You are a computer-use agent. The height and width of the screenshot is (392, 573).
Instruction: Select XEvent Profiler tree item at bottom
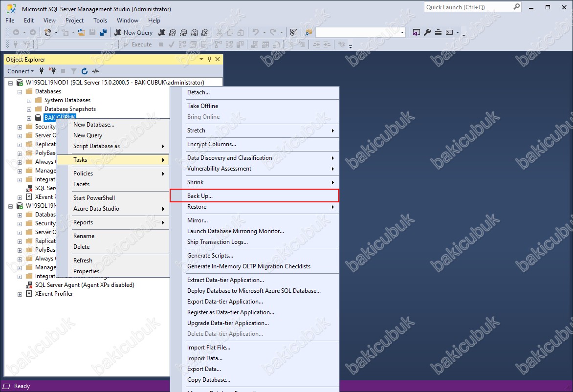click(54, 294)
